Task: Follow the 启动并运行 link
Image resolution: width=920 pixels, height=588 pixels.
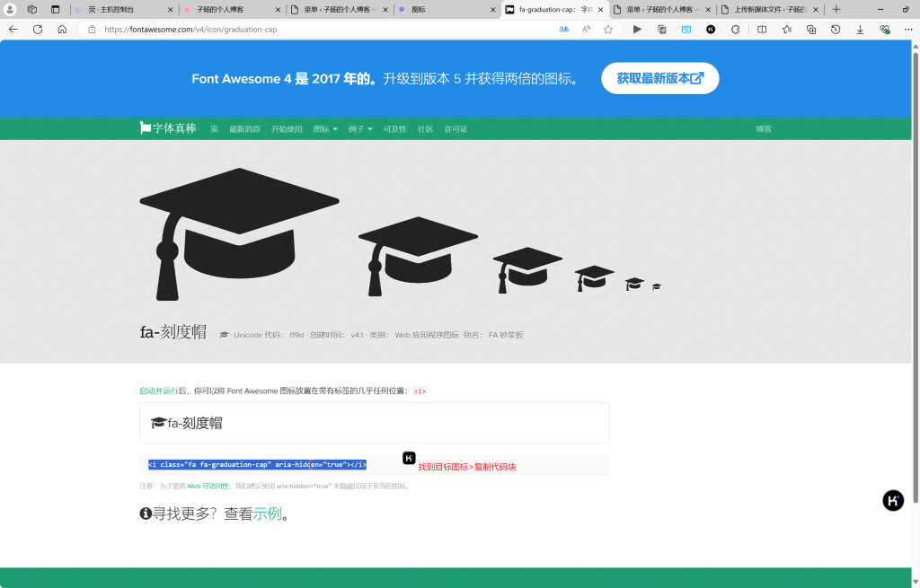Action: pos(158,391)
